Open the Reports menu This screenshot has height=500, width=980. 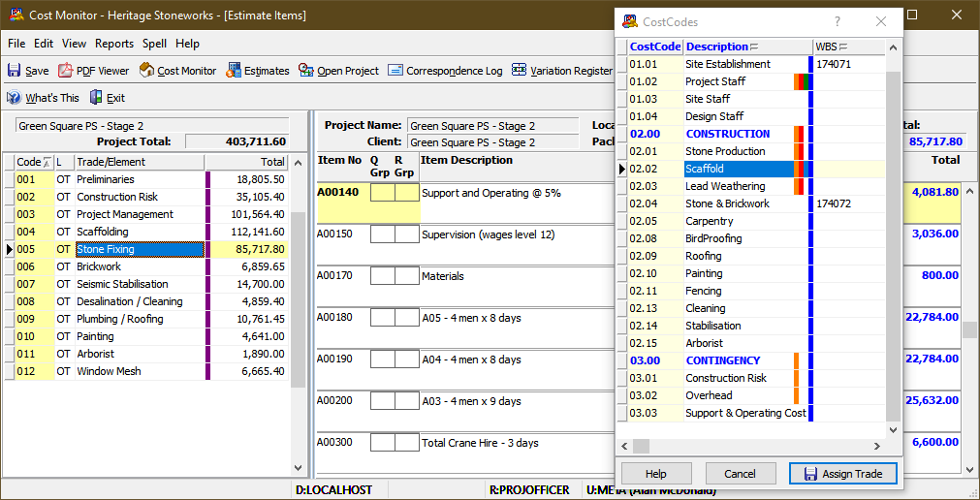[114, 44]
